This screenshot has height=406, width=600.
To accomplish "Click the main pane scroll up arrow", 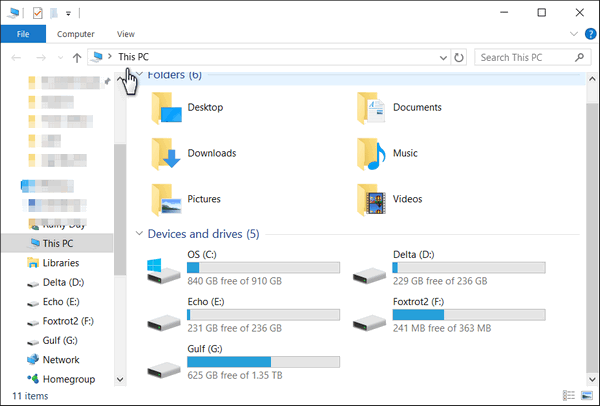I will pos(592,79).
